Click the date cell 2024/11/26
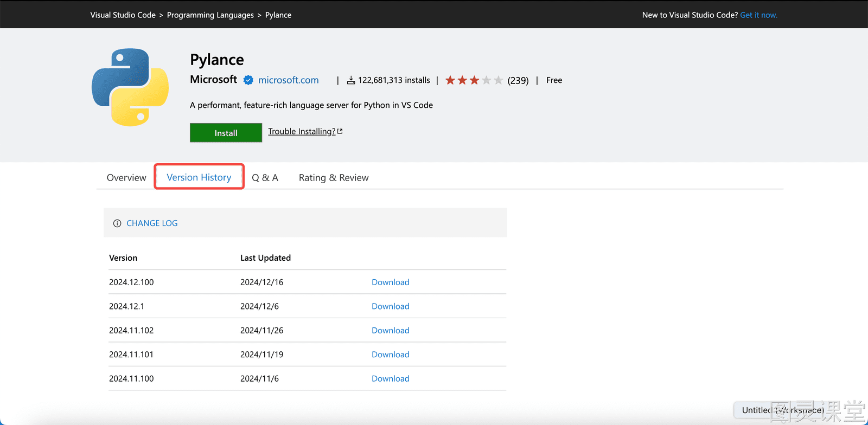 pos(262,331)
